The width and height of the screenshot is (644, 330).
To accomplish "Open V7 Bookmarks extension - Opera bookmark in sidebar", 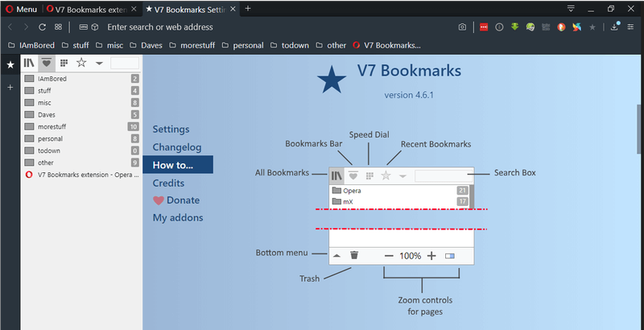I will tap(81, 175).
